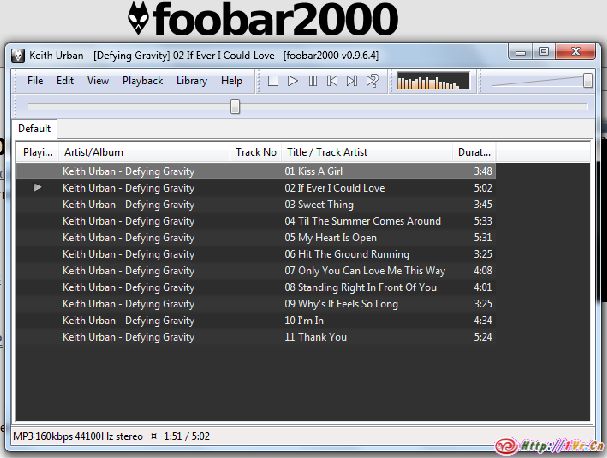
Task: Adjust the volume slider knob
Action: [x=588, y=81]
